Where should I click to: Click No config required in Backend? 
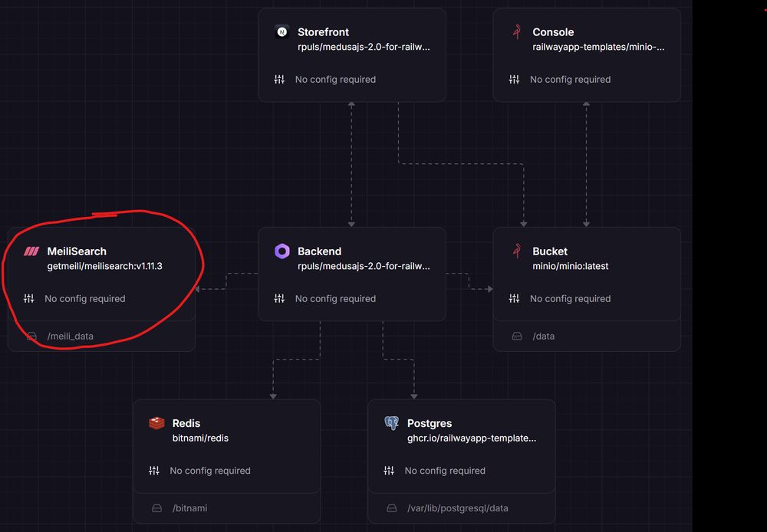click(x=336, y=298)
